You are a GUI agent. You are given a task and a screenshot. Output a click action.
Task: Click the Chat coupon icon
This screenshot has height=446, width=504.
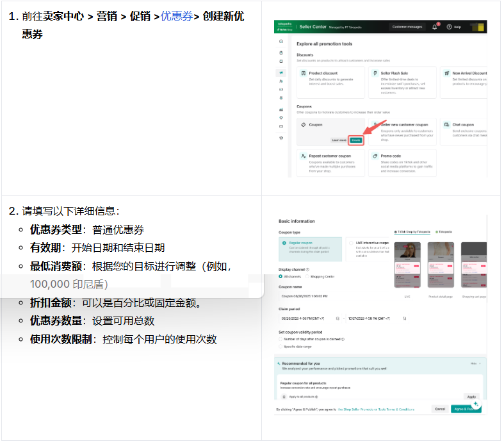click(x=446, y=125)
